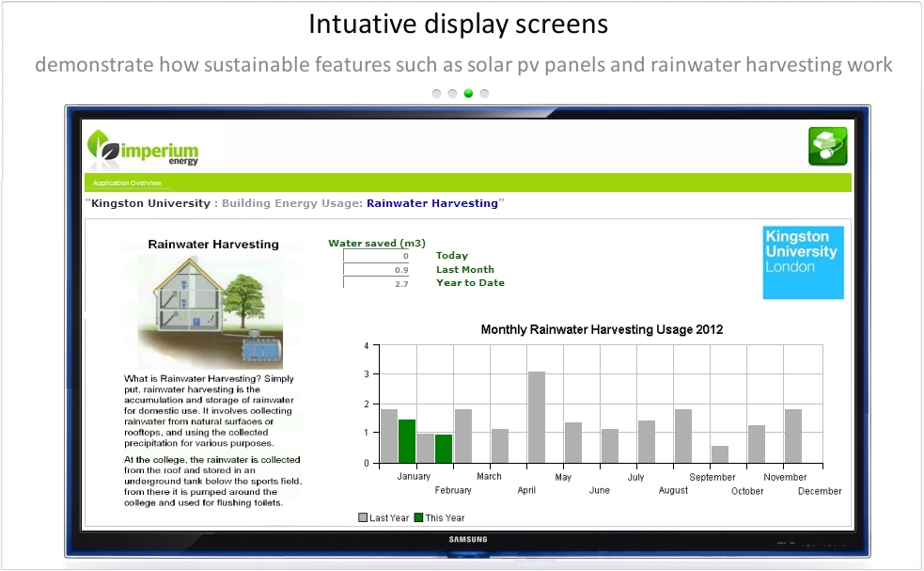Open the green computer icon in the corner

tap(828, 147)
